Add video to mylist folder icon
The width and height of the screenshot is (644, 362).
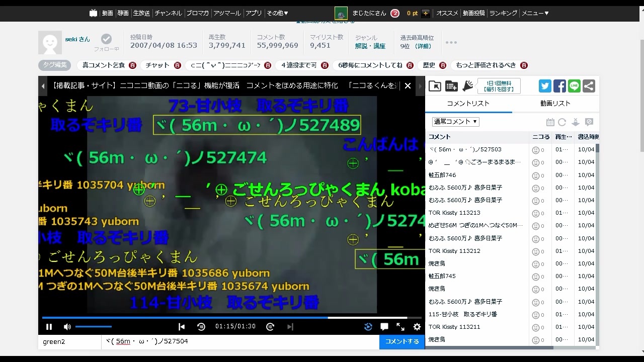point(451,86)
